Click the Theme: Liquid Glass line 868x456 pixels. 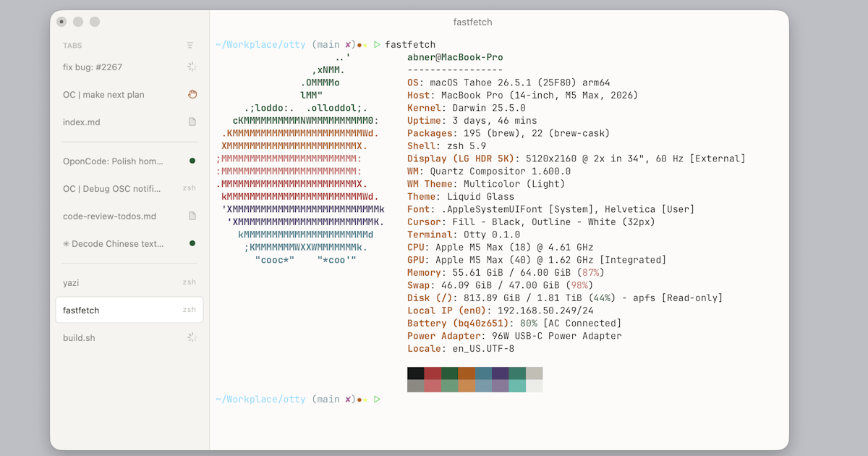(x=461, y=197)
